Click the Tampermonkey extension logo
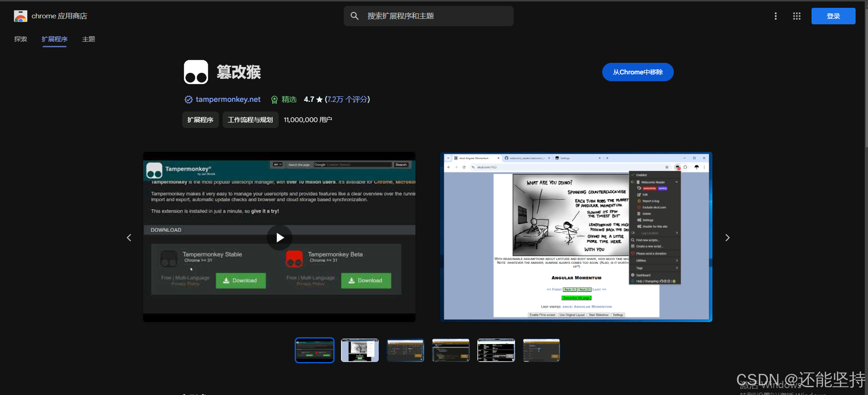Screen dimensions: 868x395 (196, 72)
